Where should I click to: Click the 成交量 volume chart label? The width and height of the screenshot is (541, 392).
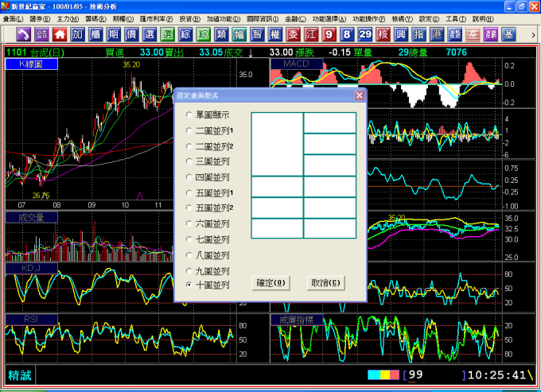31,217
